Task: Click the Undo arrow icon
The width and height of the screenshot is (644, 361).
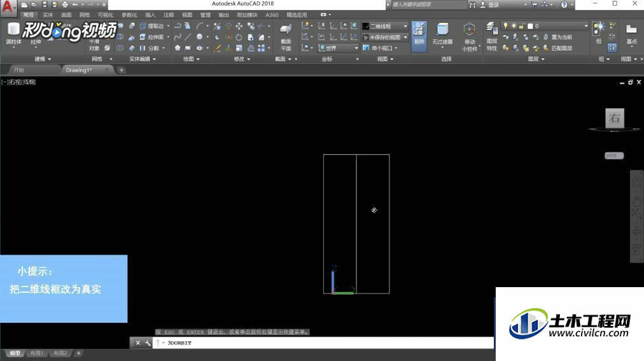Action: click(75, 4)
